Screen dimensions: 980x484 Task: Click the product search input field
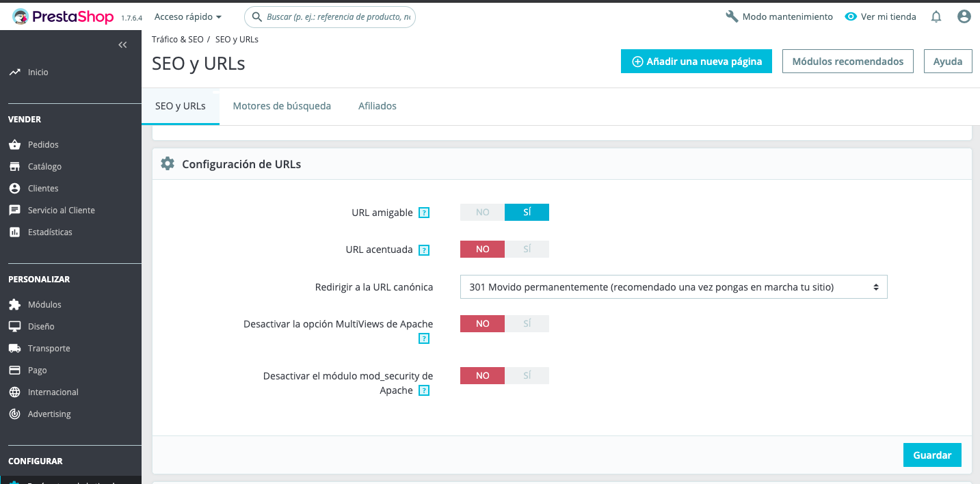[x=336, y=16]
